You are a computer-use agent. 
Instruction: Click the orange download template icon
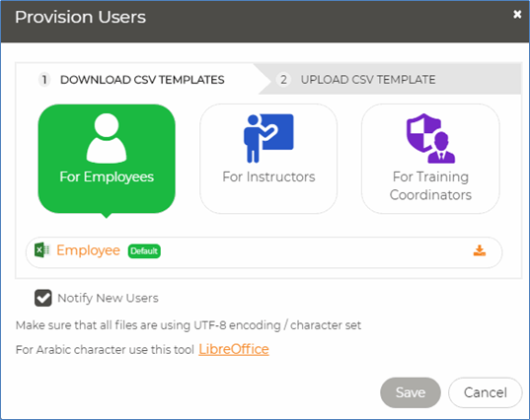480,250
